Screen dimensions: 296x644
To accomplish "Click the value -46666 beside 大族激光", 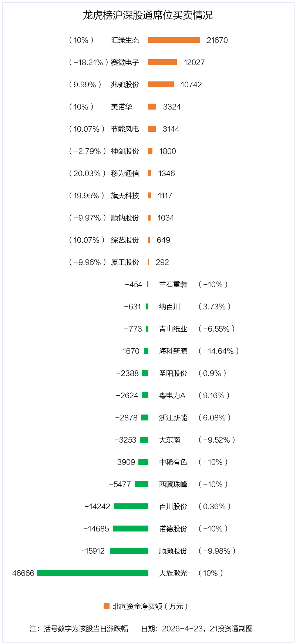I will (21, 573).
